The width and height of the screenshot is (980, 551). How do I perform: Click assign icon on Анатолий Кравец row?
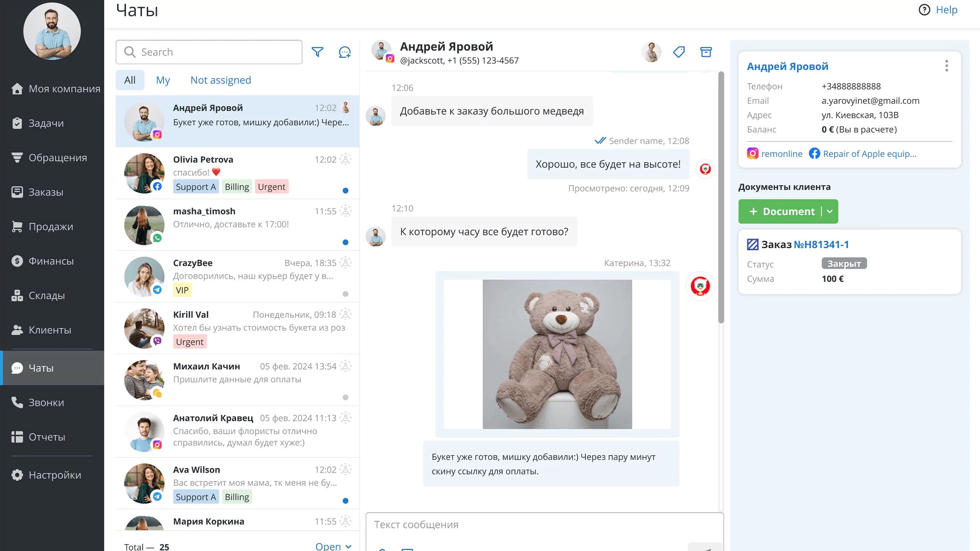point(346,417)
